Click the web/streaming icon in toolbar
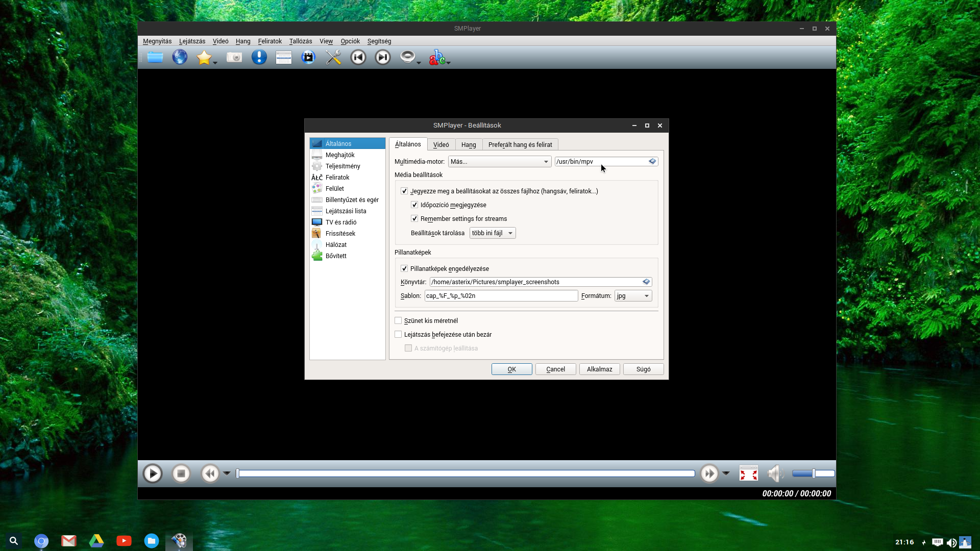 point(180,57)
